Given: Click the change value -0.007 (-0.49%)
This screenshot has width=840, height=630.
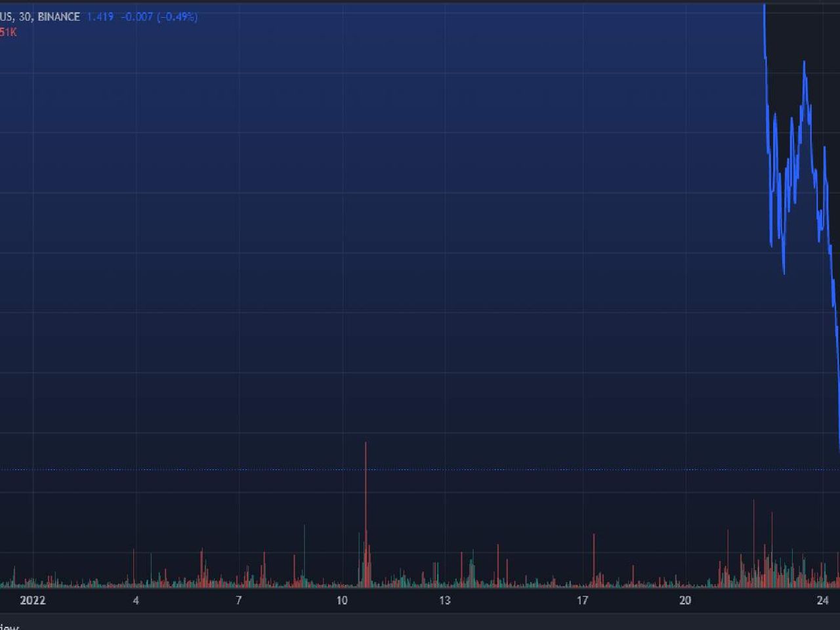Looking at the screenshot, I should click(159, 16).
